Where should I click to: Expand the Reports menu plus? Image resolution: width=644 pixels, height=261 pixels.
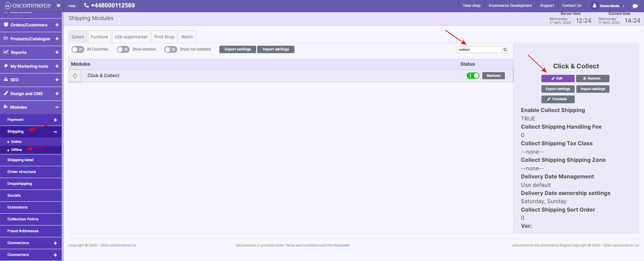point(57,52)
